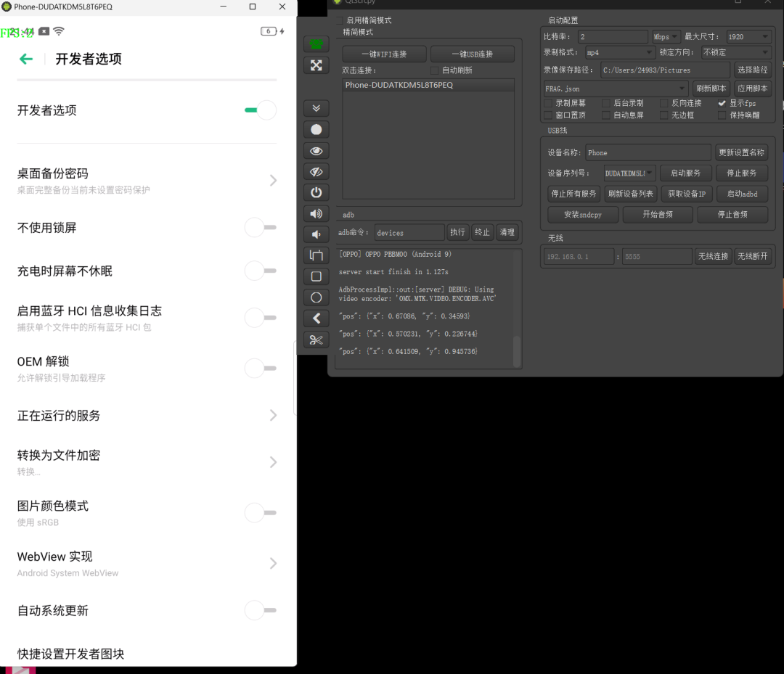
Task: Open the FRAG.json script dropdown
Action: (x=616, y=89)
